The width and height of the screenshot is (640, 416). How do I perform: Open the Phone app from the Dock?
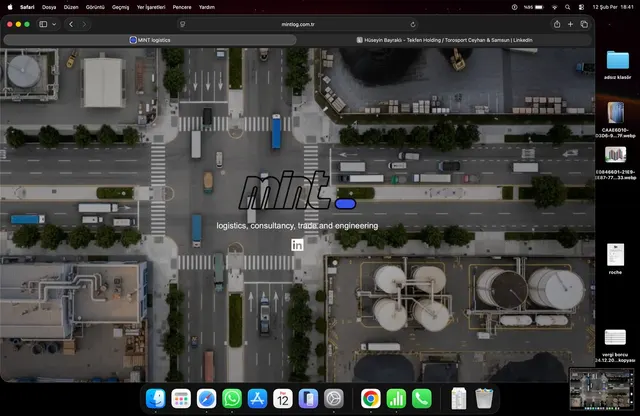422,398
